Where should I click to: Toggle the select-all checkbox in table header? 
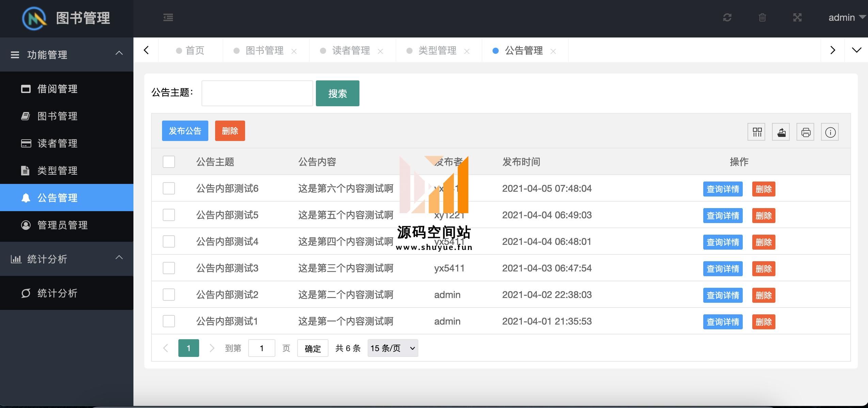[169, 162]
